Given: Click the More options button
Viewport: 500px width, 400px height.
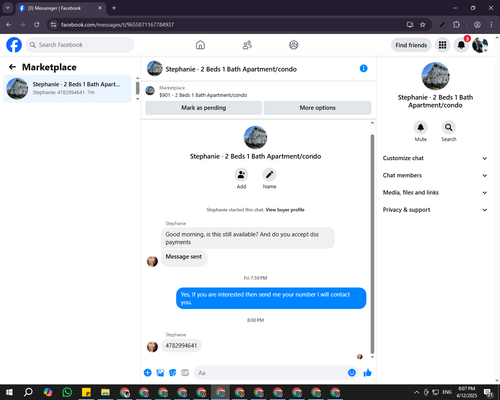Looking at the screenshot, I should 317,108.
